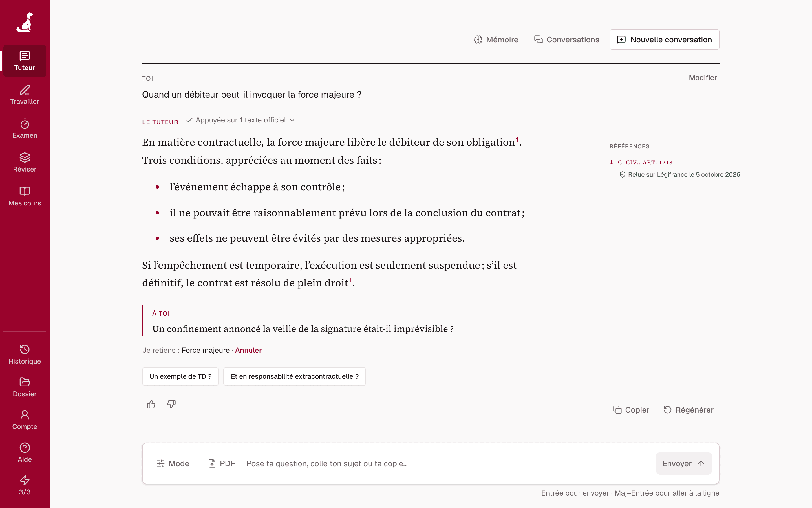Open Mémoire from top bar

tap(496, 40)
